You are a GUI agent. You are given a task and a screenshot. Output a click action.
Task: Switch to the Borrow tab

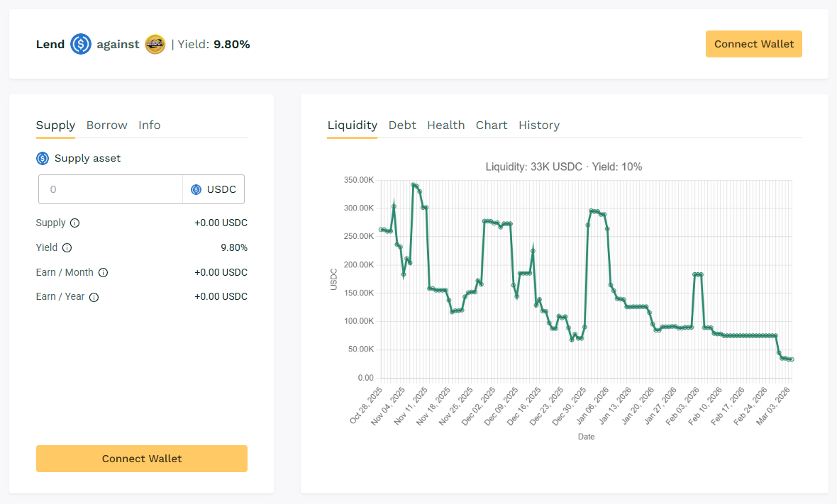tap(106, 125)
